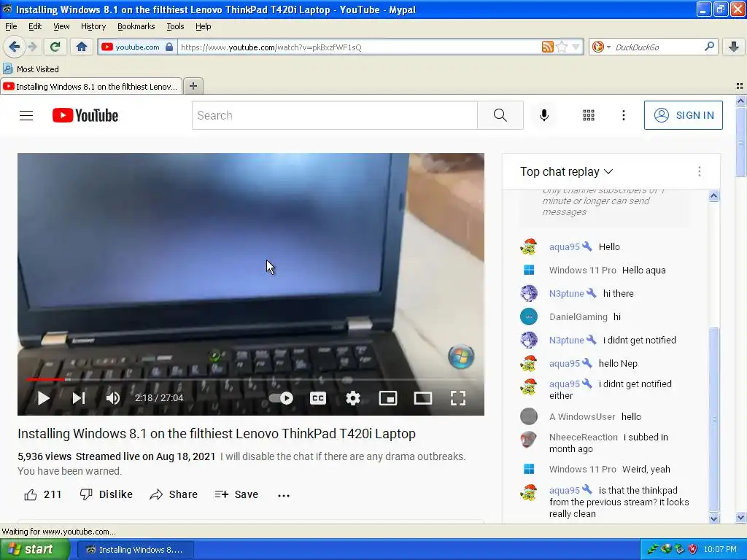Click NheeceReaction's username in chat
The image size is (747, 560).
pyautogui.click(x=583, y=437)
